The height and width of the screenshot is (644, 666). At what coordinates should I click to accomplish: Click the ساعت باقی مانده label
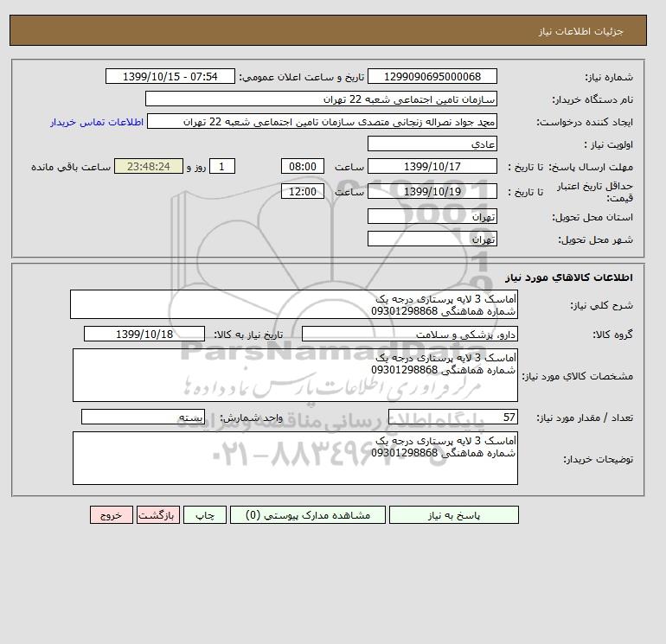(x=71, y=167)
